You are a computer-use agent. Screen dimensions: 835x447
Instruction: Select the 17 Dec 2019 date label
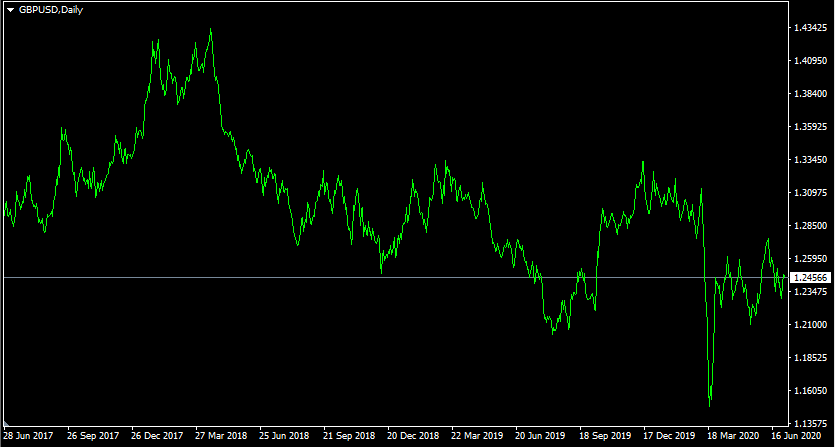[669, 436]
